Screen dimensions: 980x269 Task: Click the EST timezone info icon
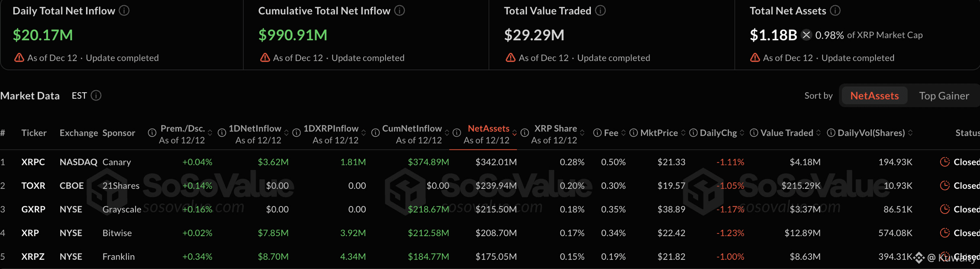97,95
